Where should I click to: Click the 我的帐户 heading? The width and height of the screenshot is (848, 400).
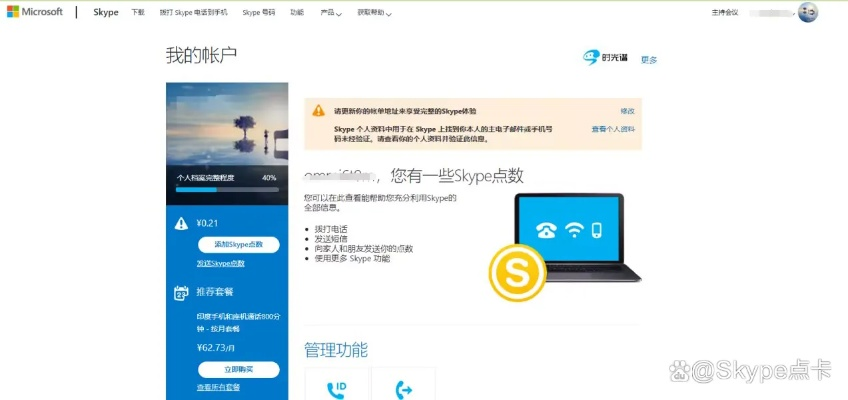coord(201,56)
